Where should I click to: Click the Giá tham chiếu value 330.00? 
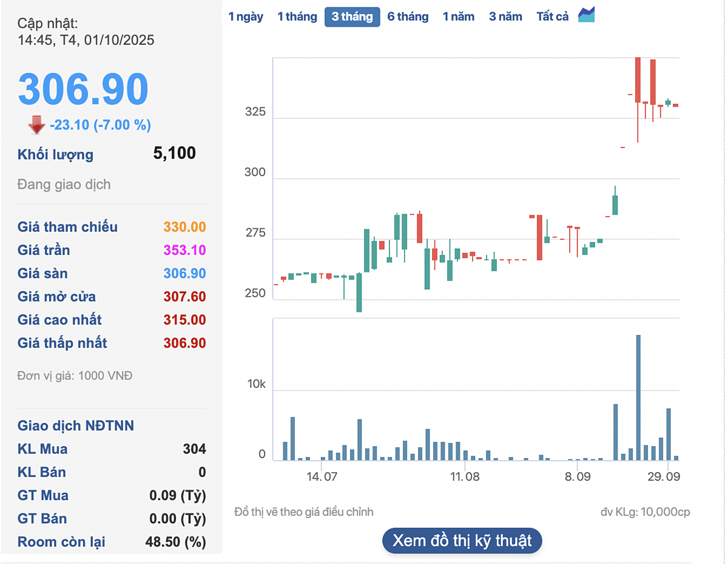[x=184, y=227]
